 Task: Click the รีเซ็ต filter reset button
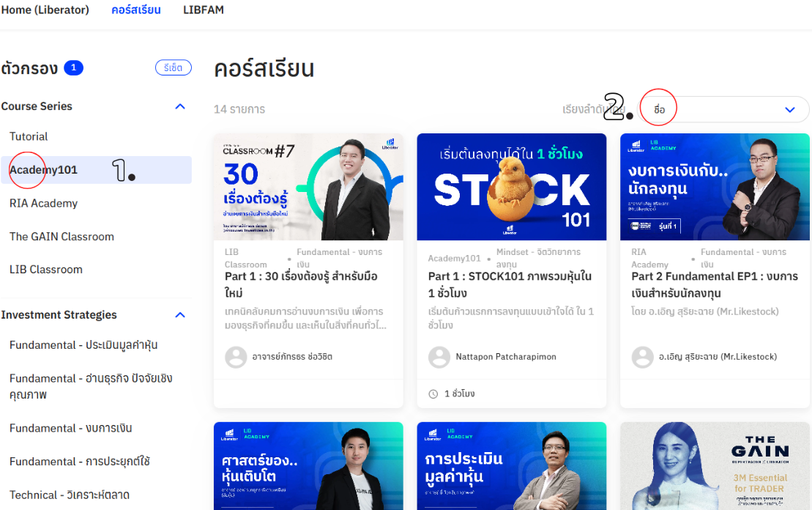click(173, 67)
